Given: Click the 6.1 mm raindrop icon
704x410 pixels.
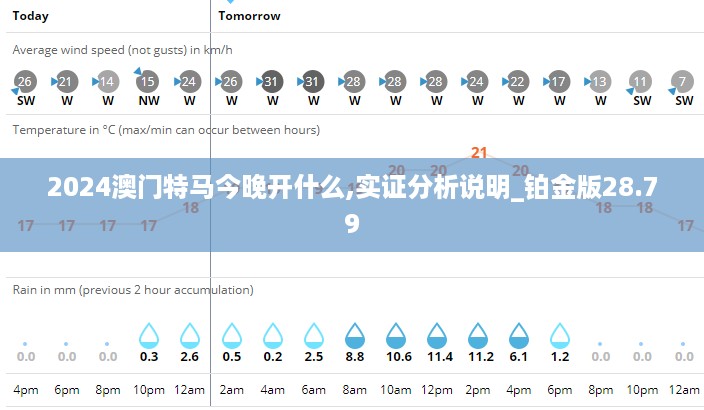Looking at the screenshot, I should [x=518, y=335].
